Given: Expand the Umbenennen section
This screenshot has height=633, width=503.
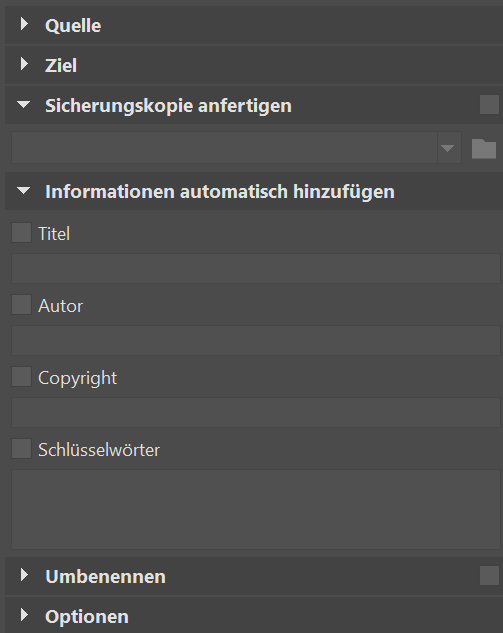Looking at the screenshot, I should coord(24,575).
